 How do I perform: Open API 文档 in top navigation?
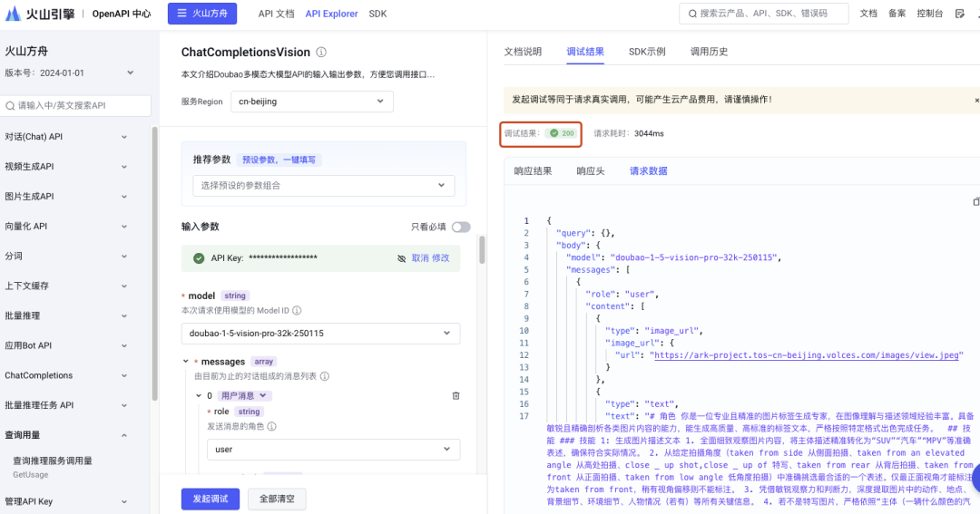[x=276, y=14]
